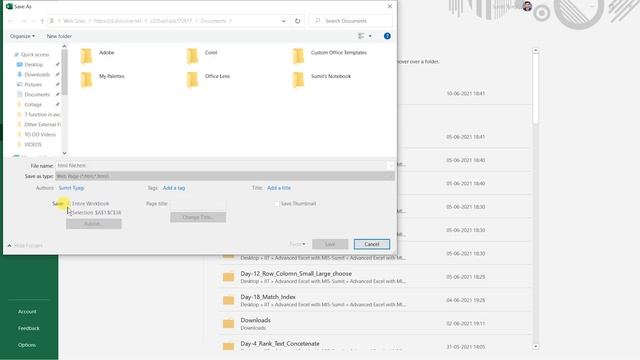Select Collage folder in navigation pane
Viewport: 640px width, 360px height.
(29, 104)
